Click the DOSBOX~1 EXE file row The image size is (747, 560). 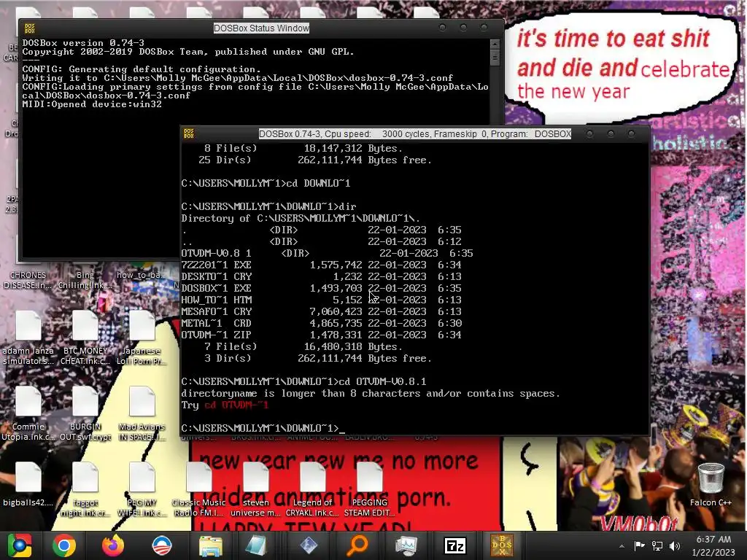(321, 288)
